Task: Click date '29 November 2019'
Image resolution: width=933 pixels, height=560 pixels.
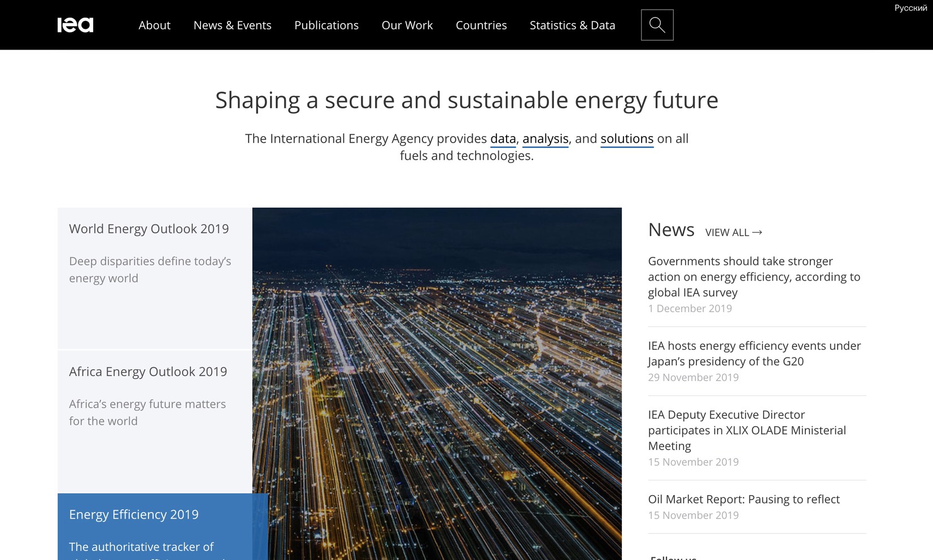Action: pos(693,377)
